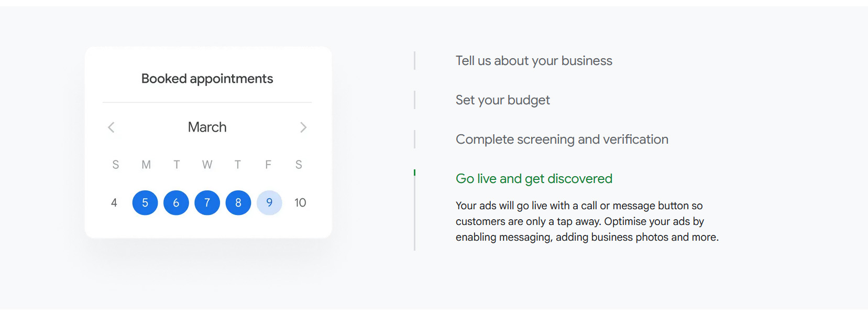The image size is (868, 333).
Task: Click the Friday 'F' weekday header
Action: coord(268,165)
